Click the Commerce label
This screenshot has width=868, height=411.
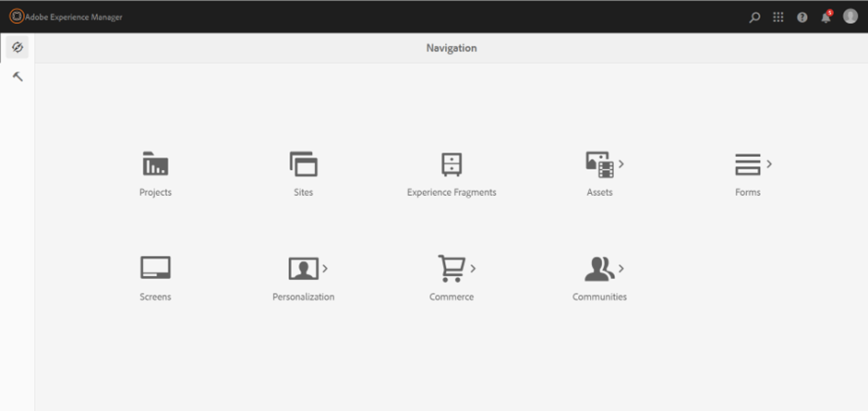452,296
